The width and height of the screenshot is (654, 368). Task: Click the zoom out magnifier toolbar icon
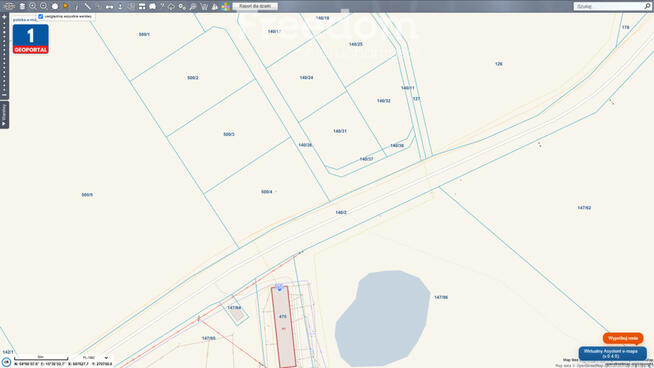point(43,6)
